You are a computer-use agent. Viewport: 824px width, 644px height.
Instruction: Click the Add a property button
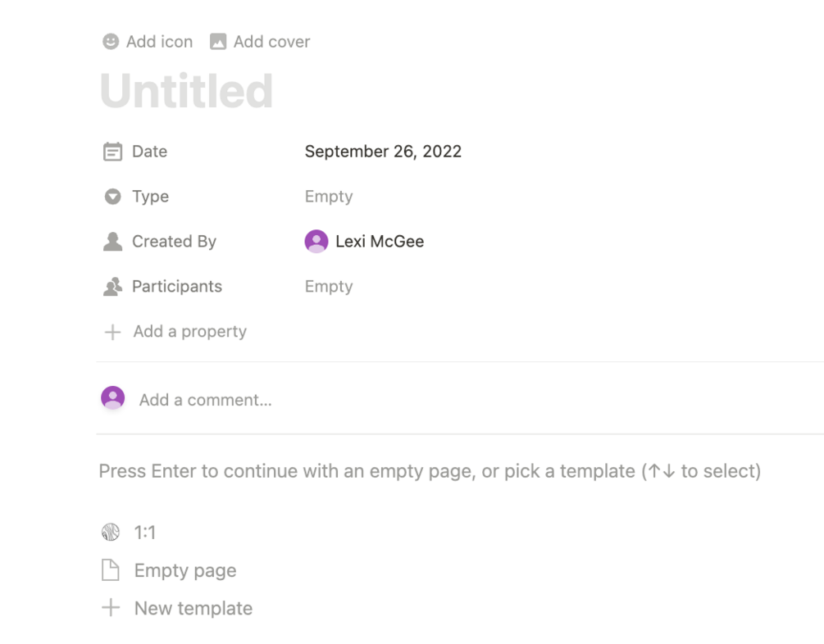point(189,332)
